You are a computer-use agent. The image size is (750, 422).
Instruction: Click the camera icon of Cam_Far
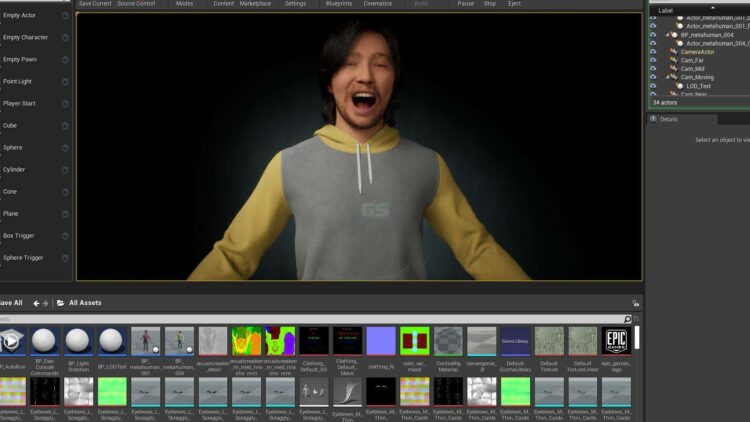(x=674, y=60)
